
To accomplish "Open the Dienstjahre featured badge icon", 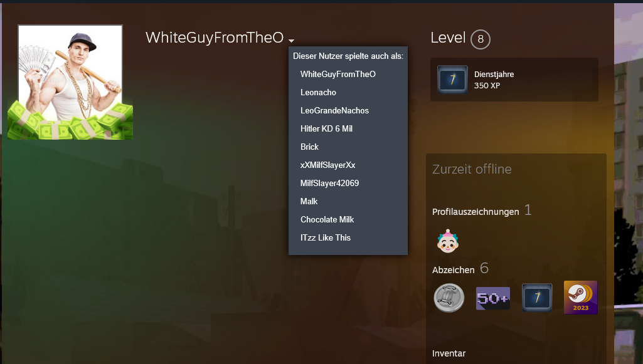I will click(452, 80).
